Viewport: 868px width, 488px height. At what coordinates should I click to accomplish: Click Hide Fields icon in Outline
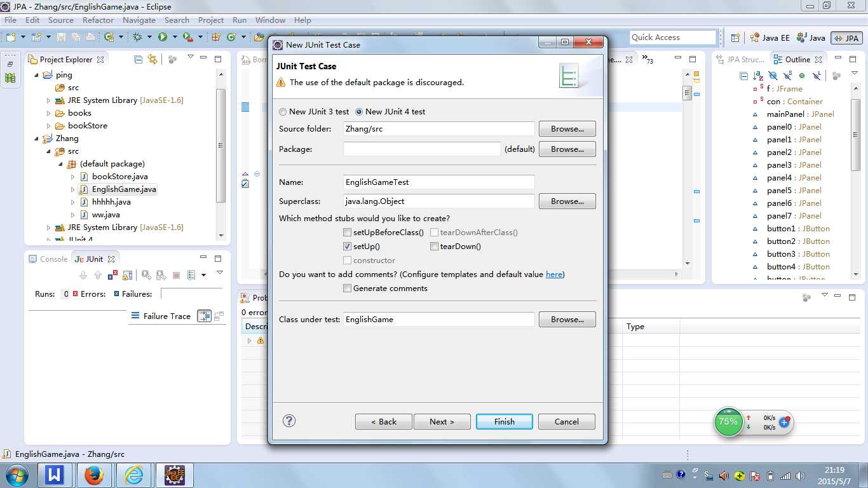click(x=773, y=76)
